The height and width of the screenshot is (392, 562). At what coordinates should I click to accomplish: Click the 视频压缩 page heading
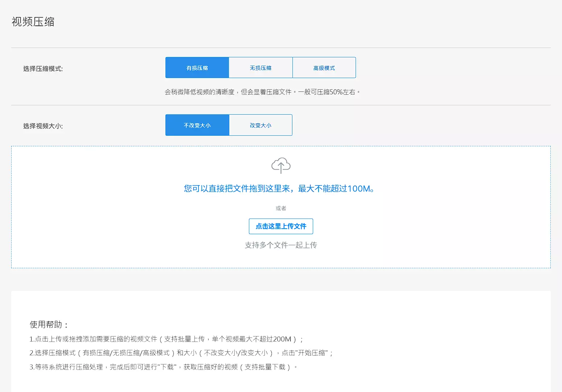pyautogui.click(x=33, y=22)
